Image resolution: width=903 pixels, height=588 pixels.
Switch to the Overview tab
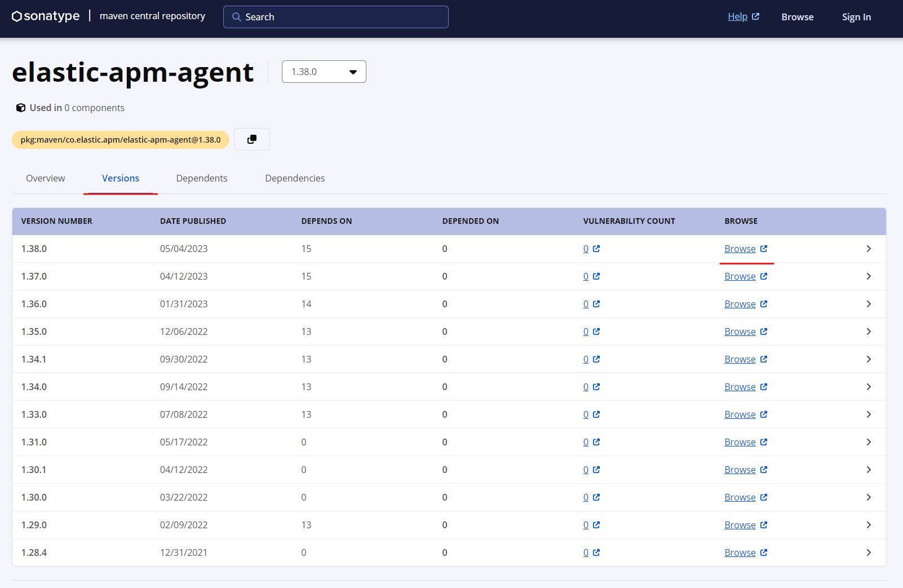pyautogui.click(x=46, y=178)
